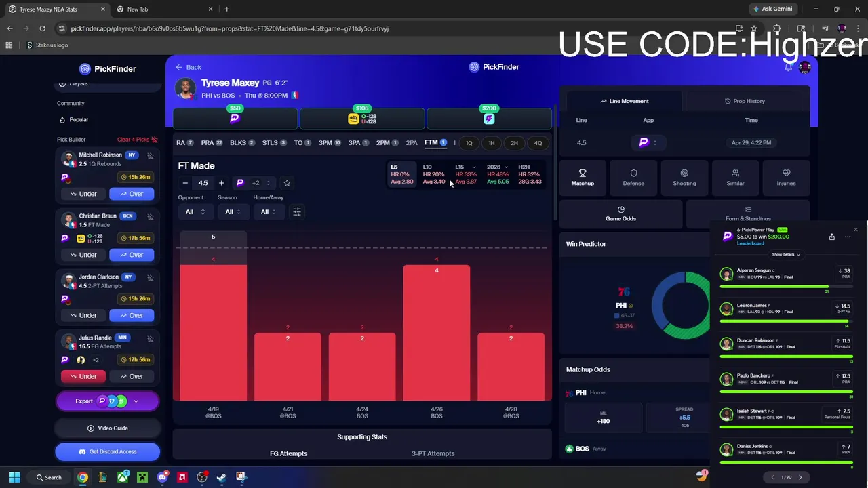
Task: Open the Season All dropdown
Action: (x=234, y=212)
